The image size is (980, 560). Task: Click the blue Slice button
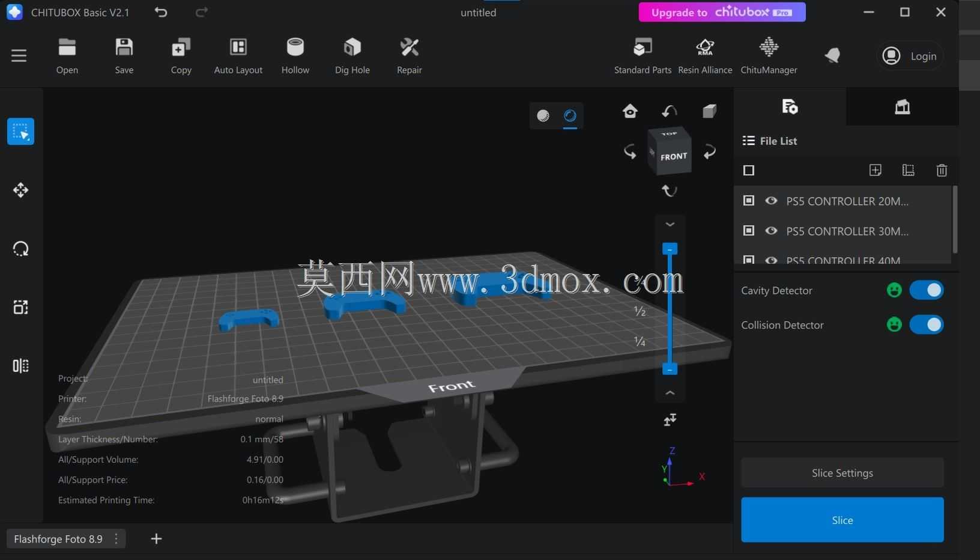(842, 520)
